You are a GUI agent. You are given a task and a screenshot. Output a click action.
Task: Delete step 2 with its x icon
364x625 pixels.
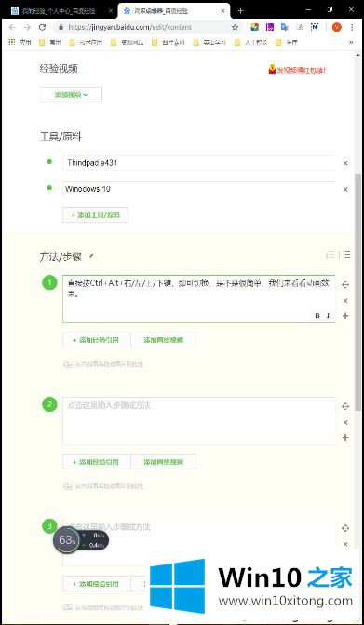tap(345, 422)
